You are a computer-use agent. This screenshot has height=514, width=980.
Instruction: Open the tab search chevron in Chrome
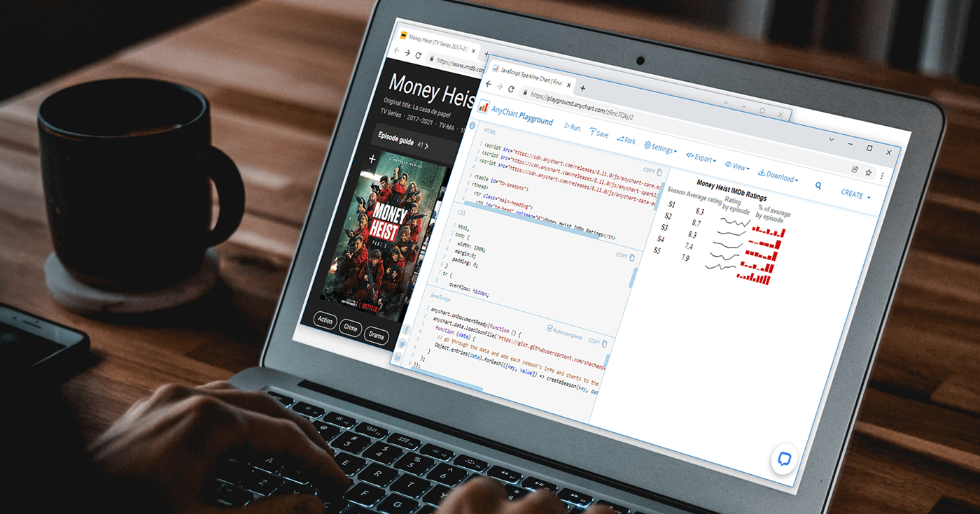click(x=830, y=140)
